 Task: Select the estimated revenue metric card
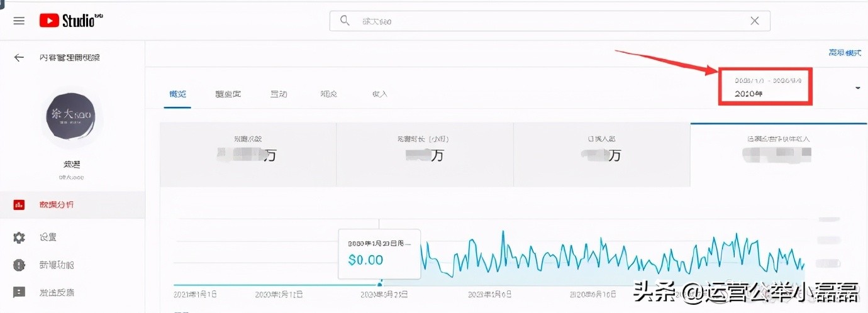click(x=778, y=155)
